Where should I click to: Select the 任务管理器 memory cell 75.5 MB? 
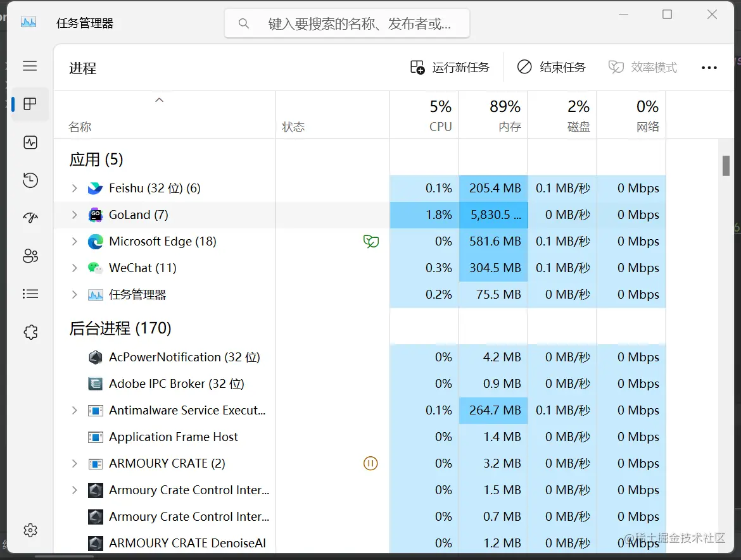(493, 295)
